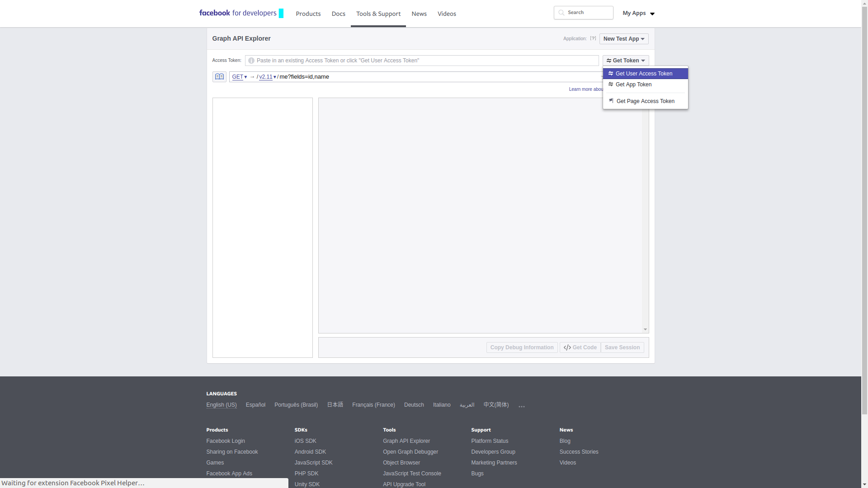Collapse the Get Token dropdown button
The height and width of the screenshot is (488, 868).
626,61
